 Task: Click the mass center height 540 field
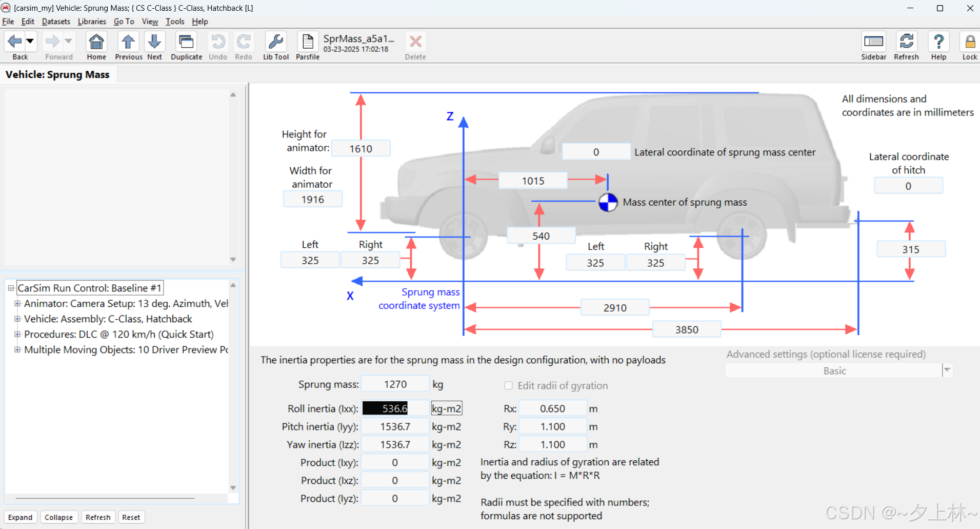pos(541,236)
